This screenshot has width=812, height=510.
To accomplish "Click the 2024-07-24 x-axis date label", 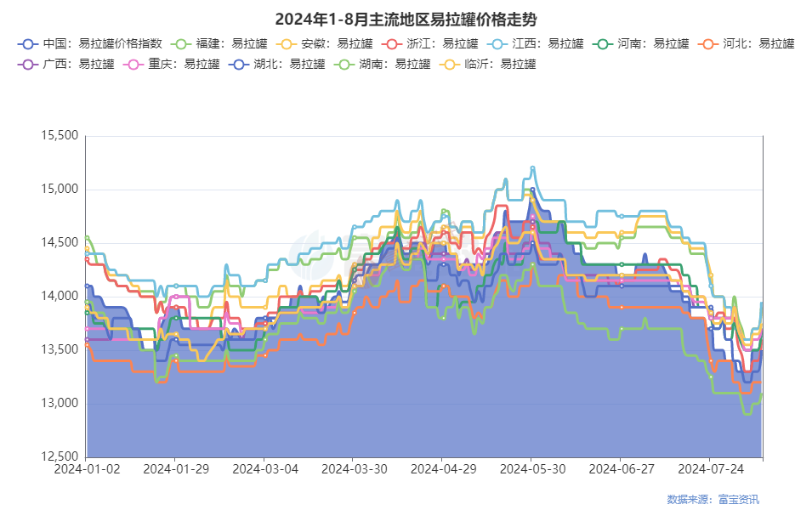I will (709, 468).
